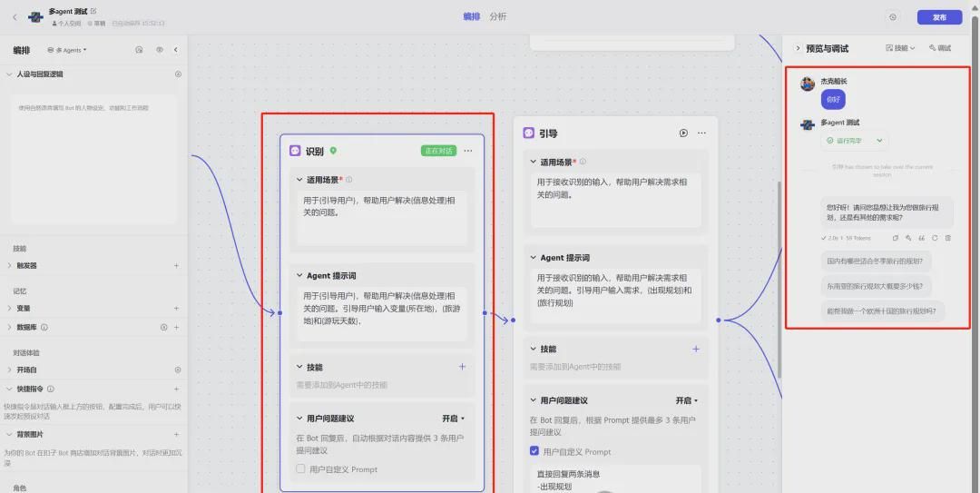Click the regenerate icon under the bot reply
980x493 pixels.
pyautogui.click(x=935, y=238)
